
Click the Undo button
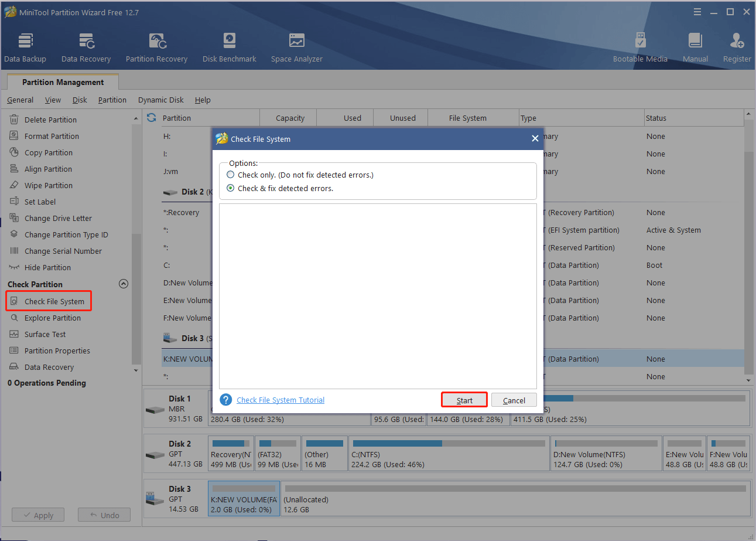104,515
